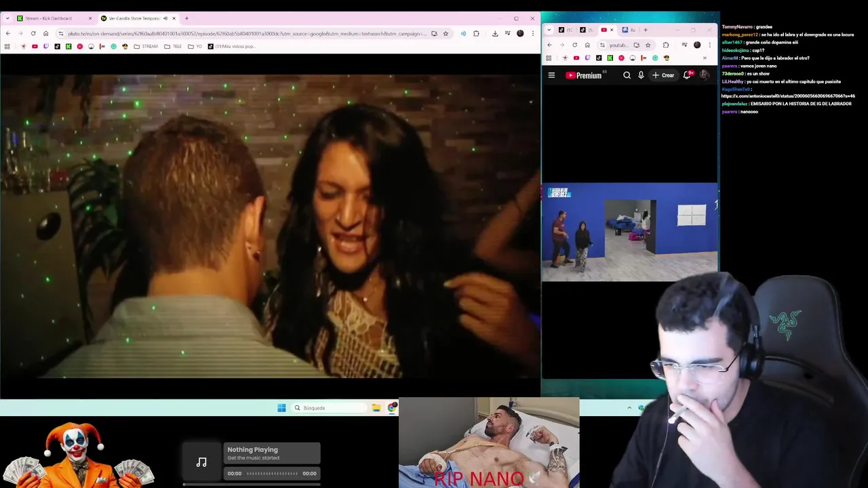Mute the Gandía Shore tab audio
Image resolution: width=868 pixels, height=488 pixels.
click(165, 18)
